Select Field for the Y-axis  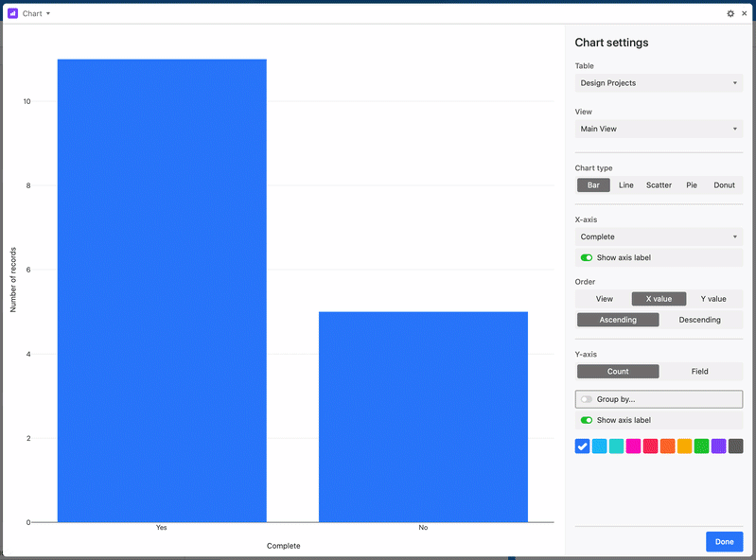[699, 371]
